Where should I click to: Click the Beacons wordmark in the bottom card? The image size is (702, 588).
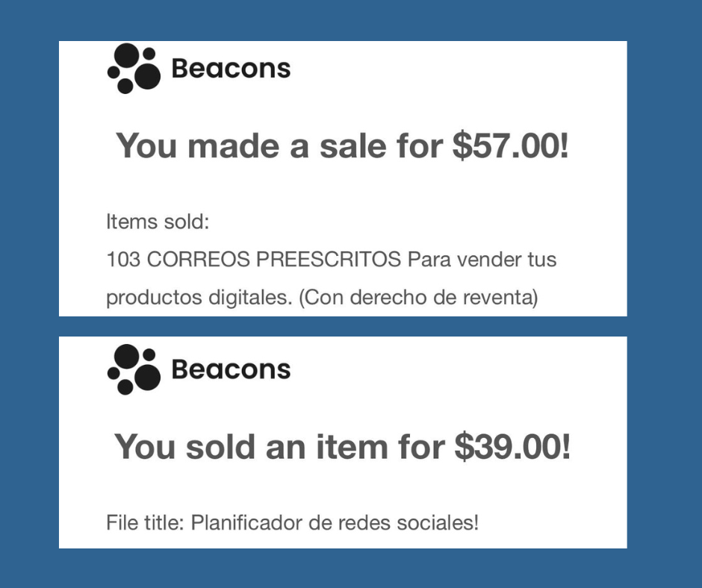click(x=231, y=369)
